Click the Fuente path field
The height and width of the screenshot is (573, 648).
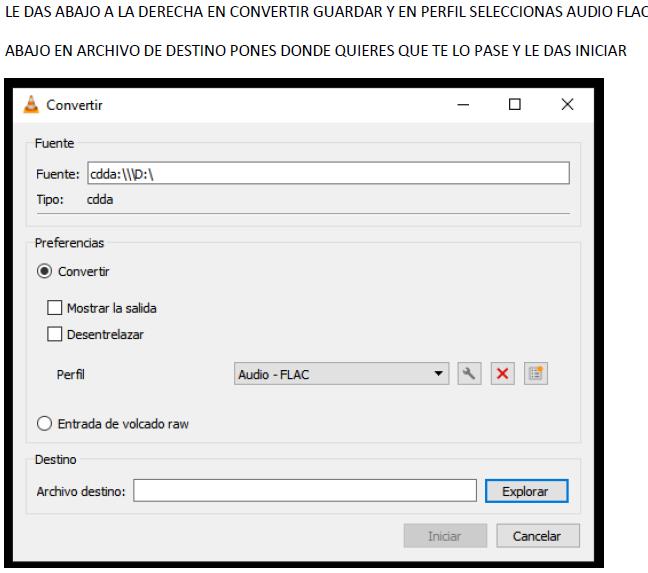[329, 173]
